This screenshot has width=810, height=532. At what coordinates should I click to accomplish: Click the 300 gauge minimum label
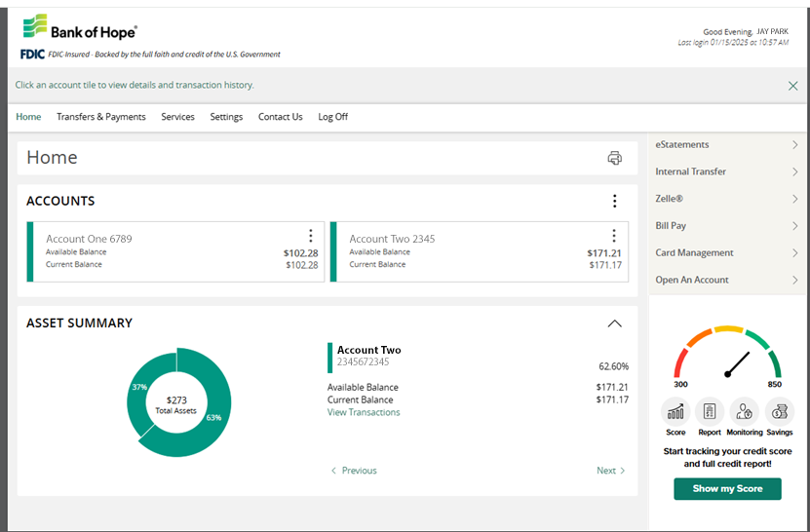tap(680, 384)
